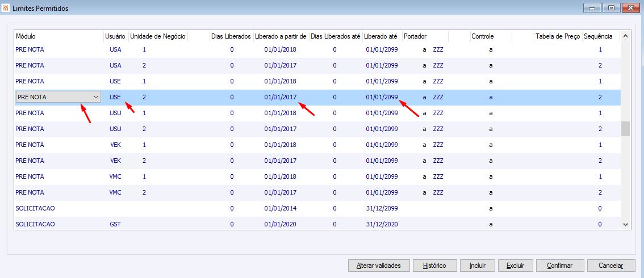Screen dimensions: 644x278
Task: Select the USA user cell with unit 2
Action: pos(115,65)
